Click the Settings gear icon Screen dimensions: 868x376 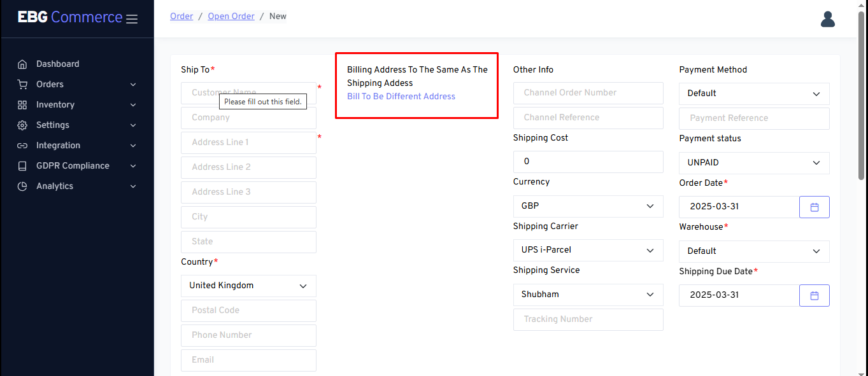pyautogui.click(x=22, y=125)
